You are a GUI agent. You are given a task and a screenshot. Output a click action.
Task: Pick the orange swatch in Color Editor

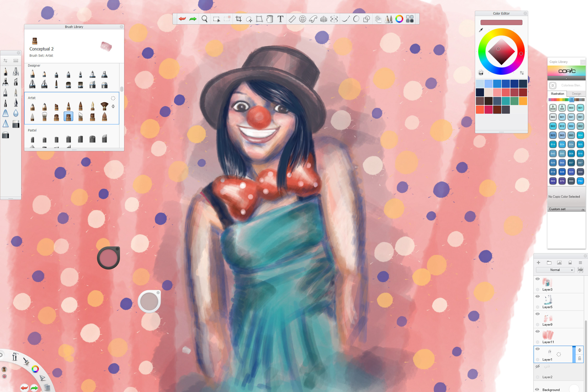(x=523, y=101)
